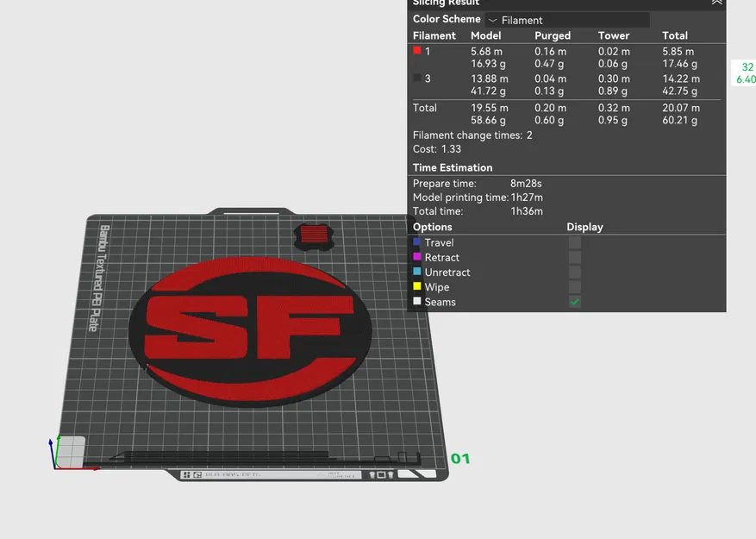Screen dimensions: 756x539
Task: Click the Travel option label
Action: point(439,242)
